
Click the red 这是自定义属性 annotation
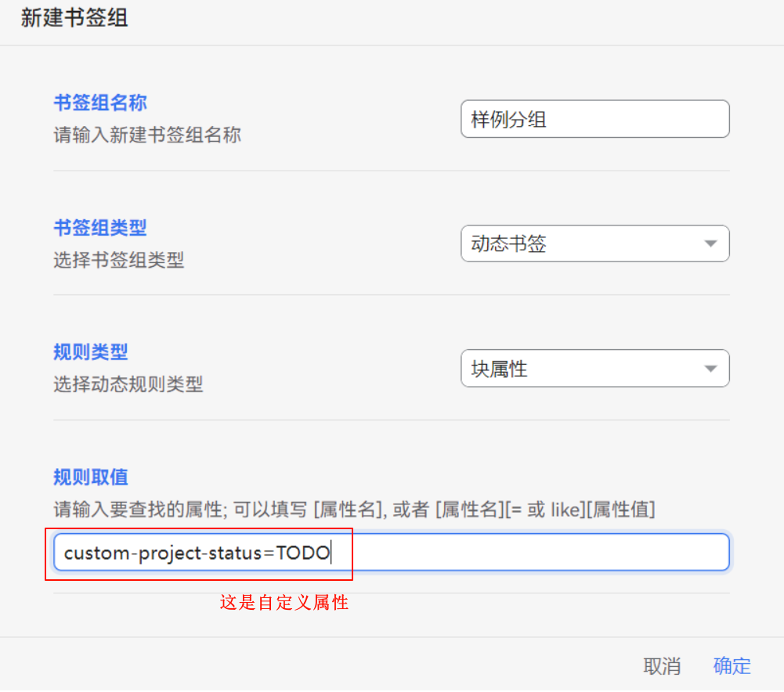[x=284, y=603]
